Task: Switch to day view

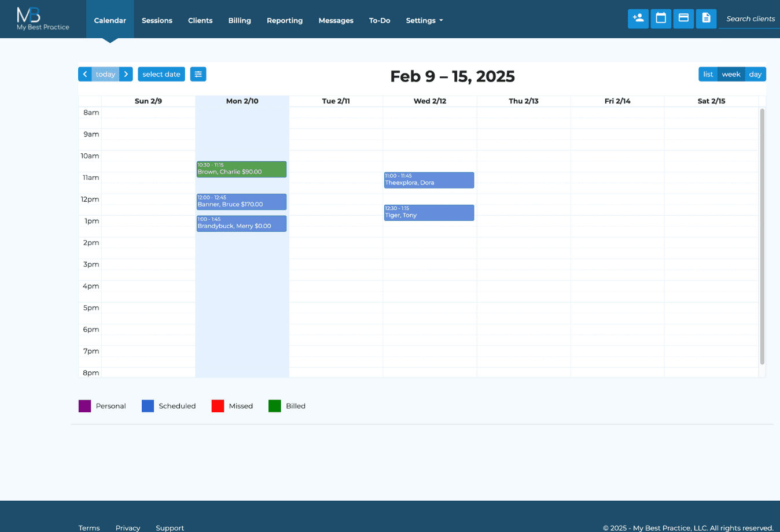Action: pos(755,75)
